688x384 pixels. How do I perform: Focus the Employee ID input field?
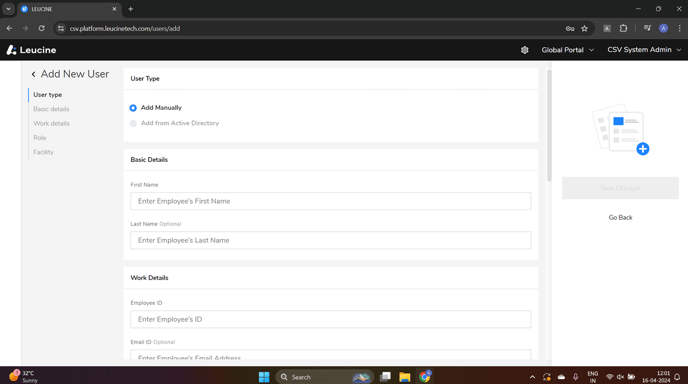click(330, 319)
